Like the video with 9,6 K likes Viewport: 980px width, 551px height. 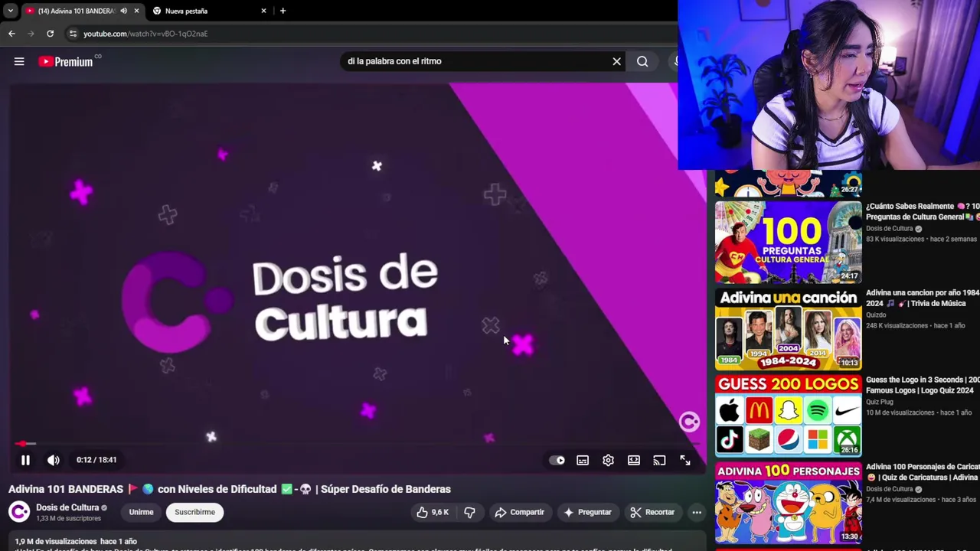coord(433,512)
